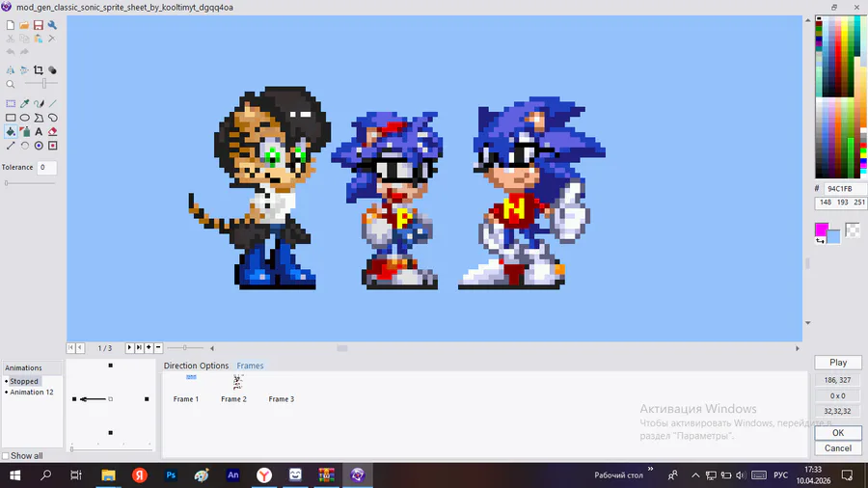Go to the previous frame button
Image resolution: width=868 pixels, height=488 pixels.
point(80,347)
